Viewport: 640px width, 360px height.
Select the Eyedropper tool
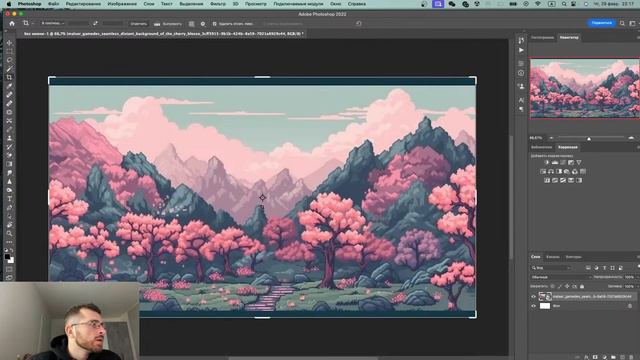pyautogui.click(x=9, y=86)
